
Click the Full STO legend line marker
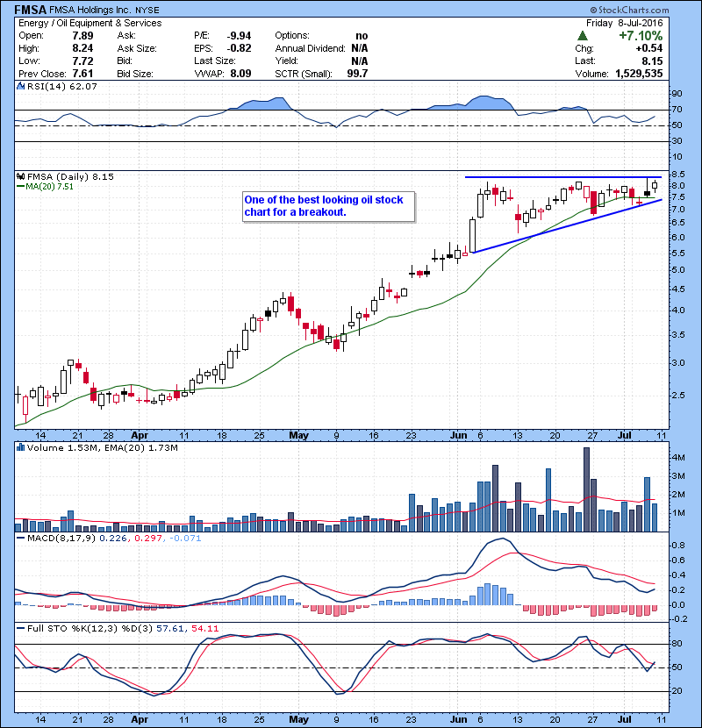(20, 629)
